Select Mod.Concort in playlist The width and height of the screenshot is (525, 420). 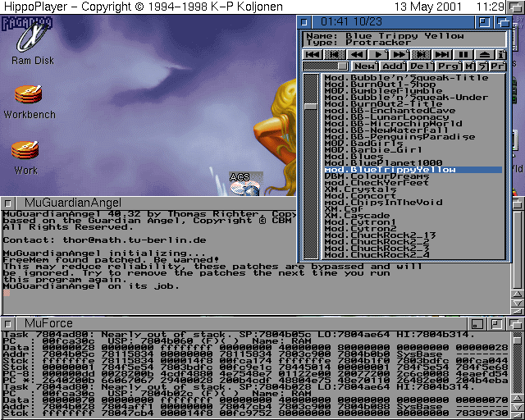(413, 196)
